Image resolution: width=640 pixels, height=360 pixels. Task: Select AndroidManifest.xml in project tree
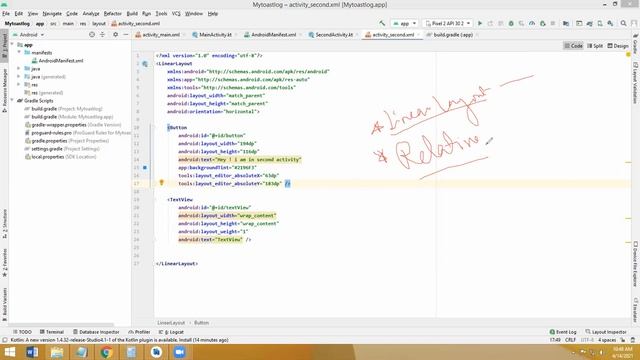click(61, 60)
